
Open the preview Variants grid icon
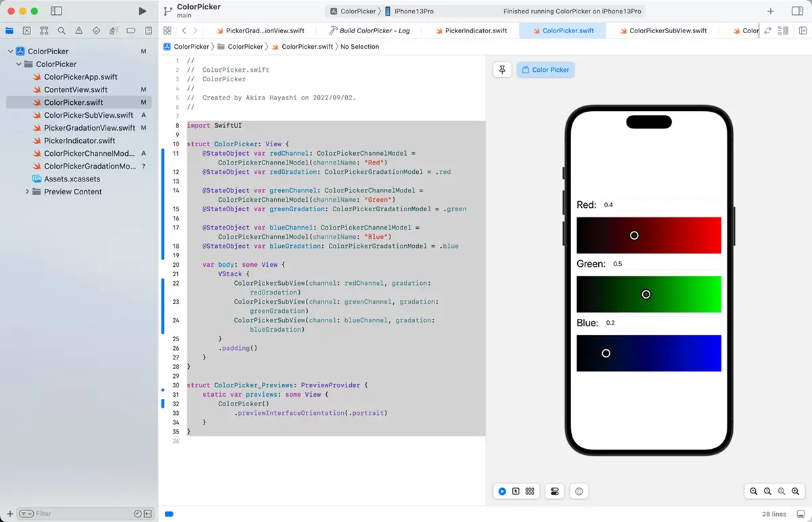click(530, 492)
